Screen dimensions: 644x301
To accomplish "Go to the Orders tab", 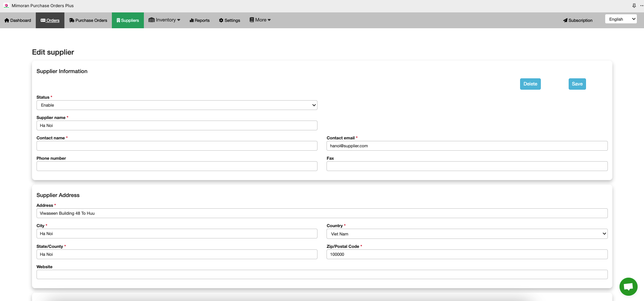I will pos(50,20).
